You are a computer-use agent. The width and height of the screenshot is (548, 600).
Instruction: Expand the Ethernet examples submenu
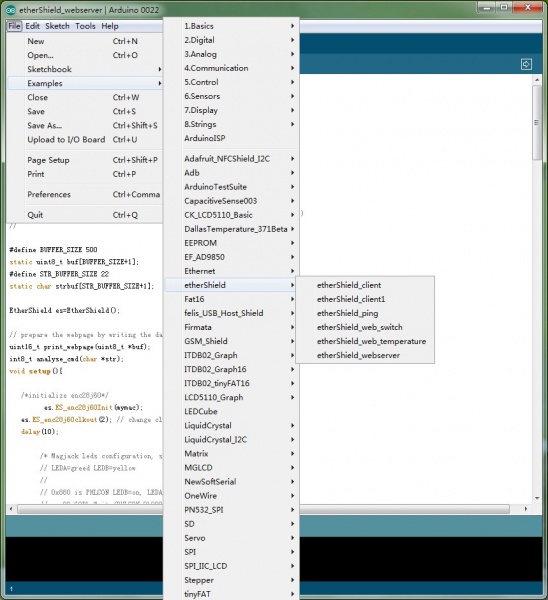232,271
